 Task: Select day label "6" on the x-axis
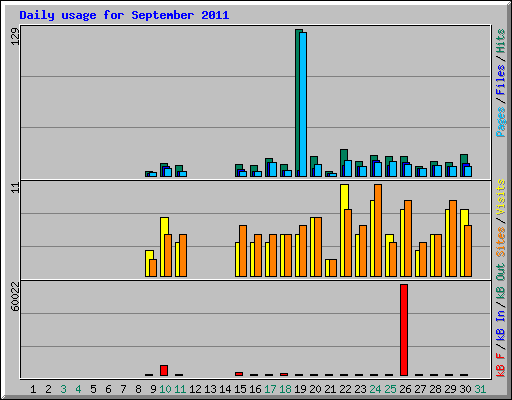pyautogui.click(x=108, y=389)
